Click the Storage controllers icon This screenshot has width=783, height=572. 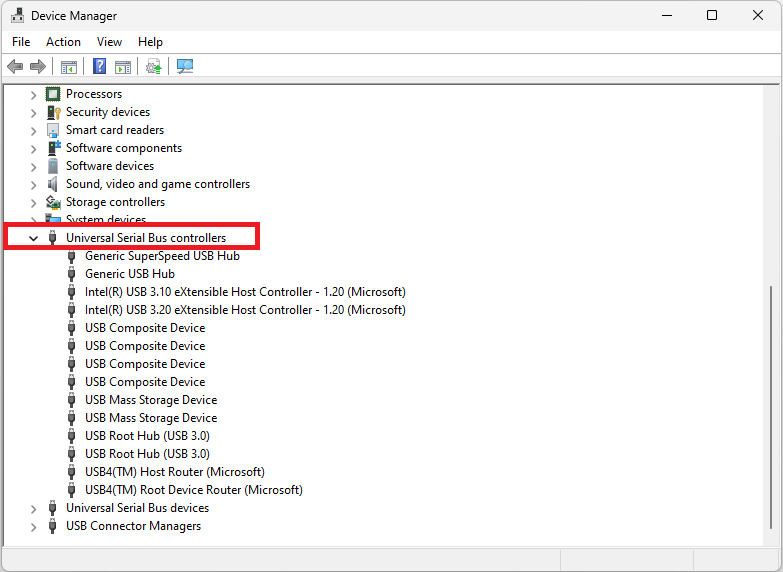click(x=53, y=202)
